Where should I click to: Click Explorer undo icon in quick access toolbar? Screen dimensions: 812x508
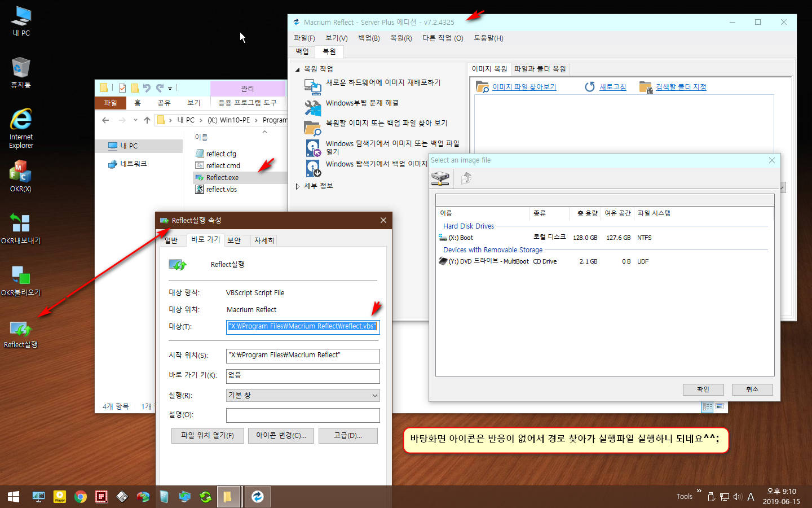(x=147, y=87)
